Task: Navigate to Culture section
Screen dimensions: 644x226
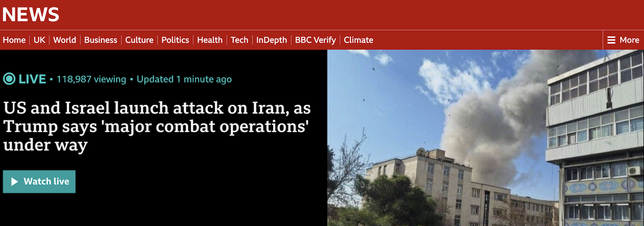Action: coord(140,40)
